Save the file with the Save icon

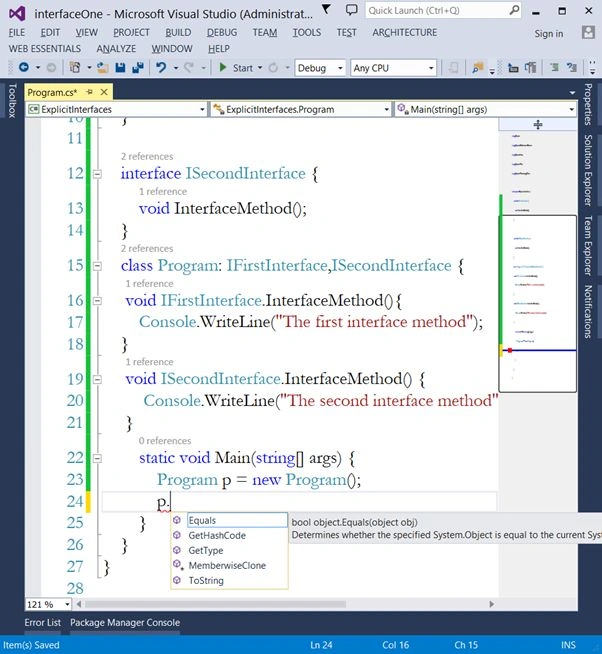120,67
